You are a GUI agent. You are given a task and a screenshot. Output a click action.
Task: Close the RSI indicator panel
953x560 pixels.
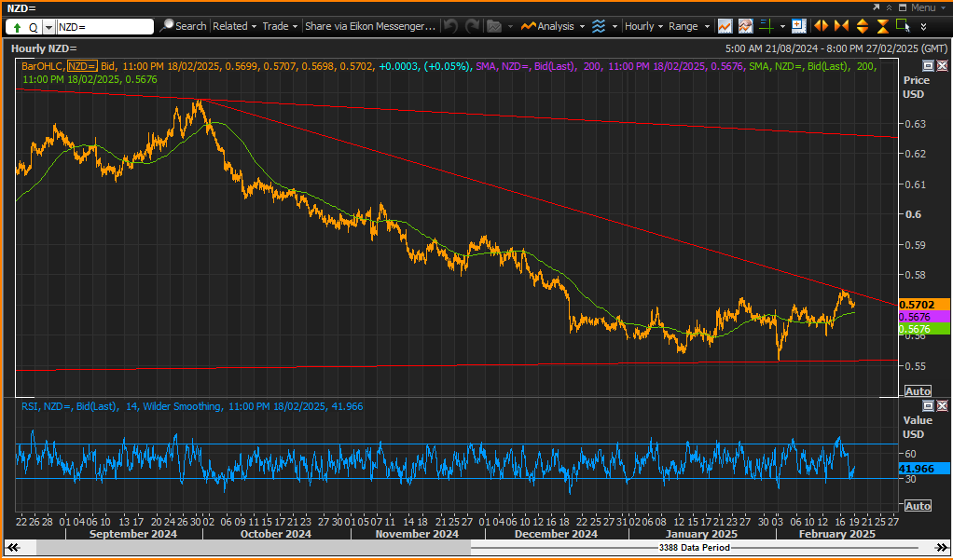point(942,405)
